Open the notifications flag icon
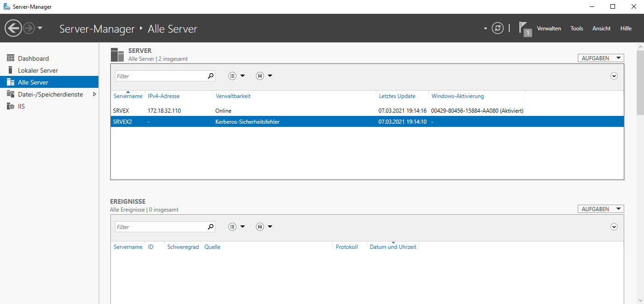Image resolution: width=644 pixels, height=304 pixels. click(524, 29)
